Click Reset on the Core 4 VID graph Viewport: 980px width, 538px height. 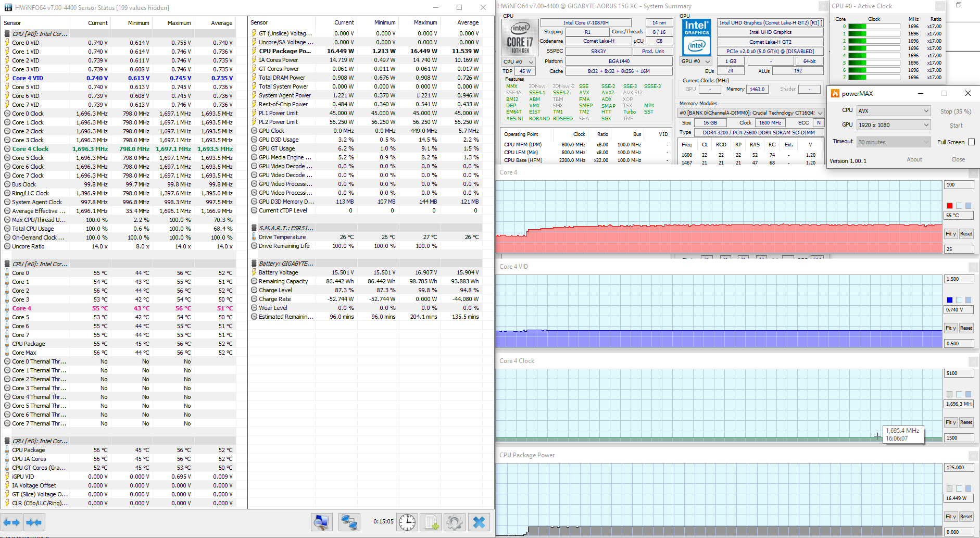pos(966,328)
